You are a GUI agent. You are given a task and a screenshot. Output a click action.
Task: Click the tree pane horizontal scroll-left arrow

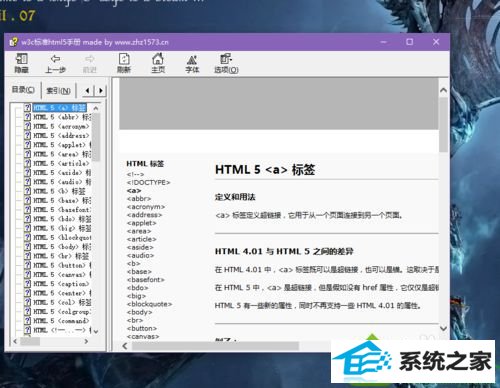point(15,341)
